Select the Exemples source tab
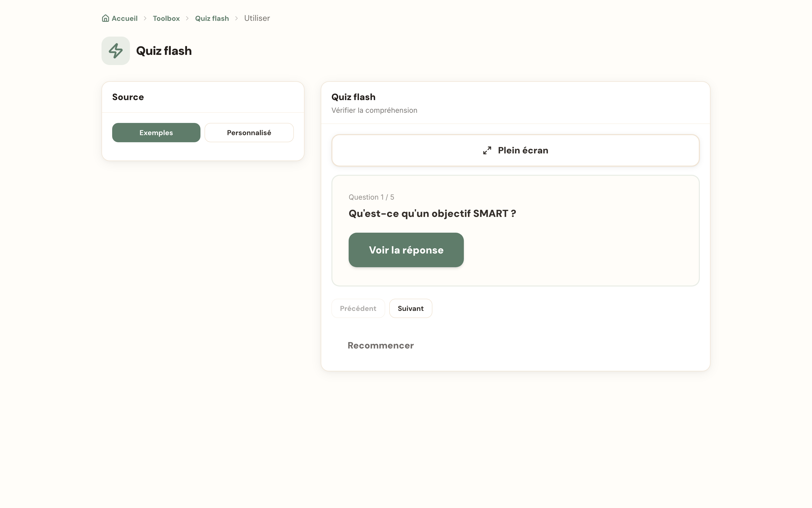This screenshot has height=508, width=812. tap(156, 132)
